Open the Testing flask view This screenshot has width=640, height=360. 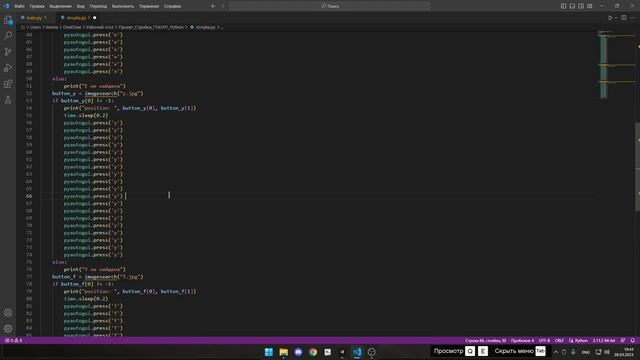pos(8,100)
